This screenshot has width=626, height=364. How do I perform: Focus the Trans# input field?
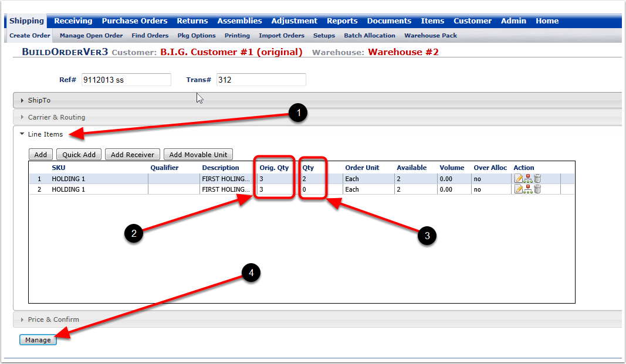pos(261,80)
